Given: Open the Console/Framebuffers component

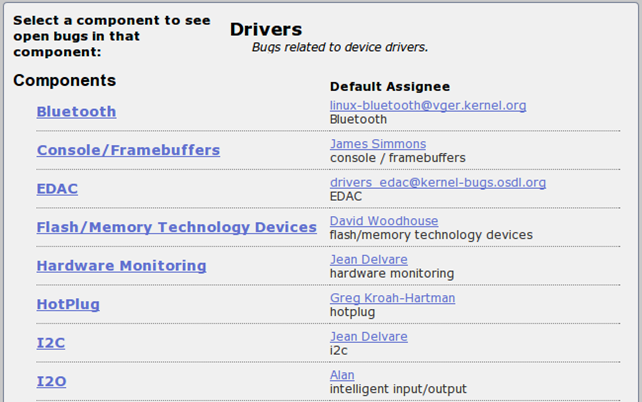Looking at the screenshot, I should pos(128,150).
